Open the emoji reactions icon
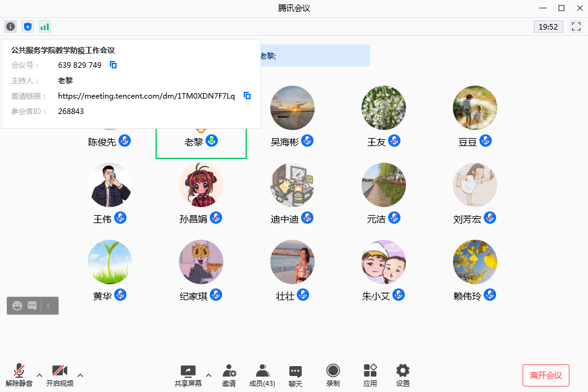This screenshot has height=392, width=588. point(17,305)
